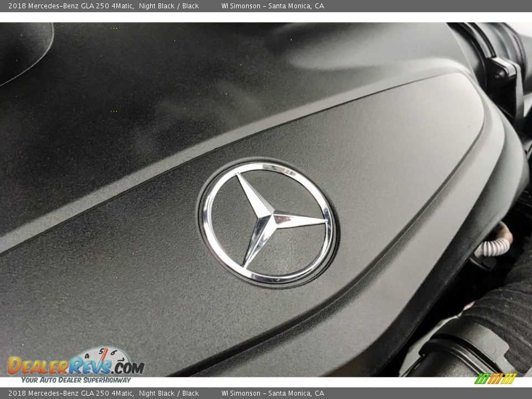Click the bottom caption 'WI Simonson - Santa Monica, CA'
Screen dimensions: 532x399
(273, 393)
